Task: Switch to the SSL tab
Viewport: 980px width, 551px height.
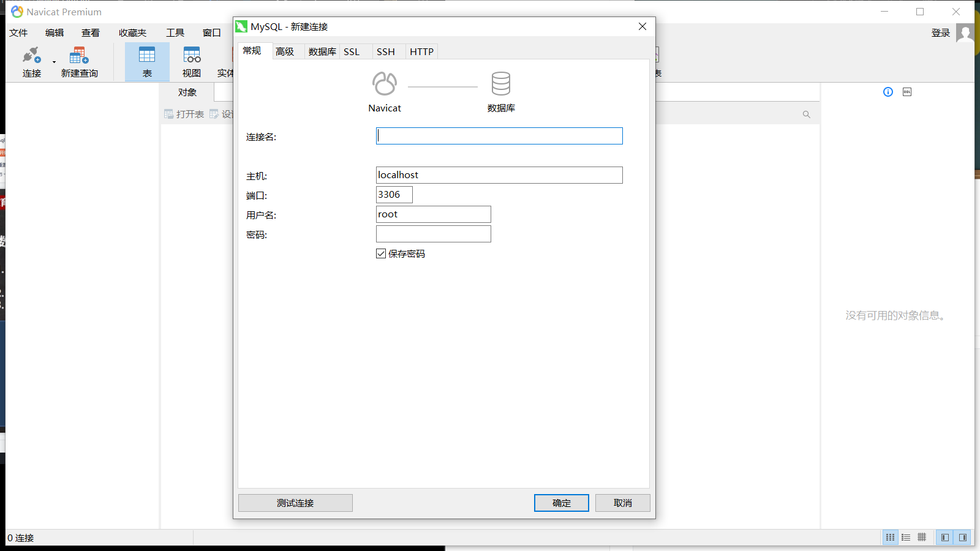Action: (x=352, y=51)
